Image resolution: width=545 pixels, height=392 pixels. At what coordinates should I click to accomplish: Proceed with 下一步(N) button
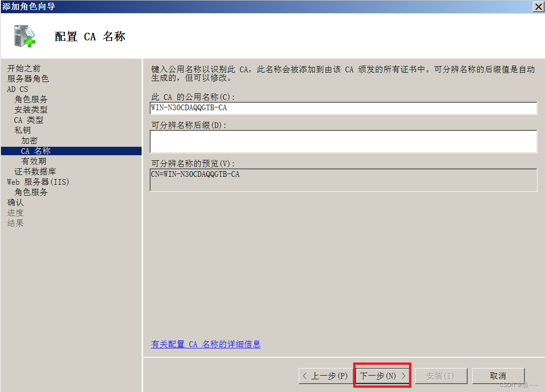tap(382, 376)
